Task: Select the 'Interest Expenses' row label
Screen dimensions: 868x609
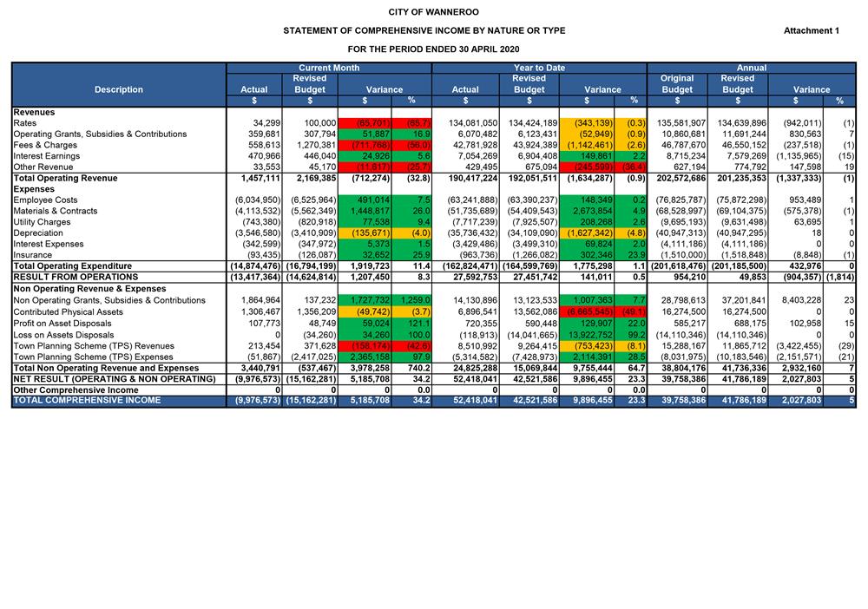Action: click(x=49, y=244)
